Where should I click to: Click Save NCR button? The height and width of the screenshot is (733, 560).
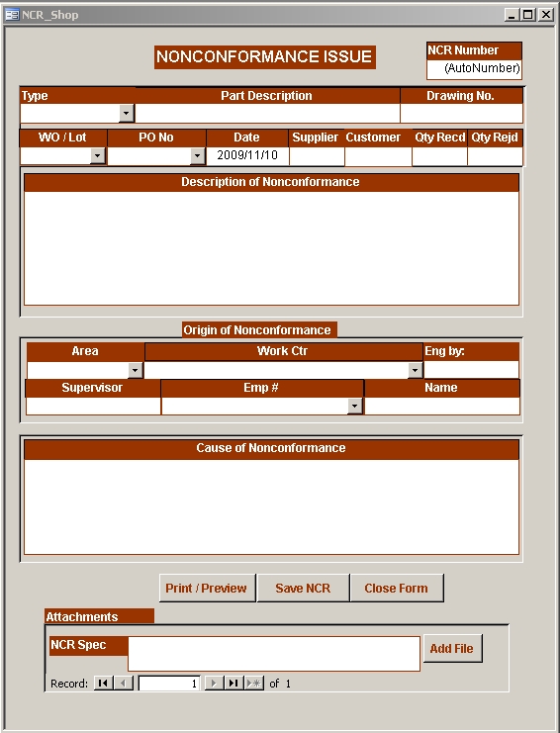pyautogui.click(x=303, y=589)
